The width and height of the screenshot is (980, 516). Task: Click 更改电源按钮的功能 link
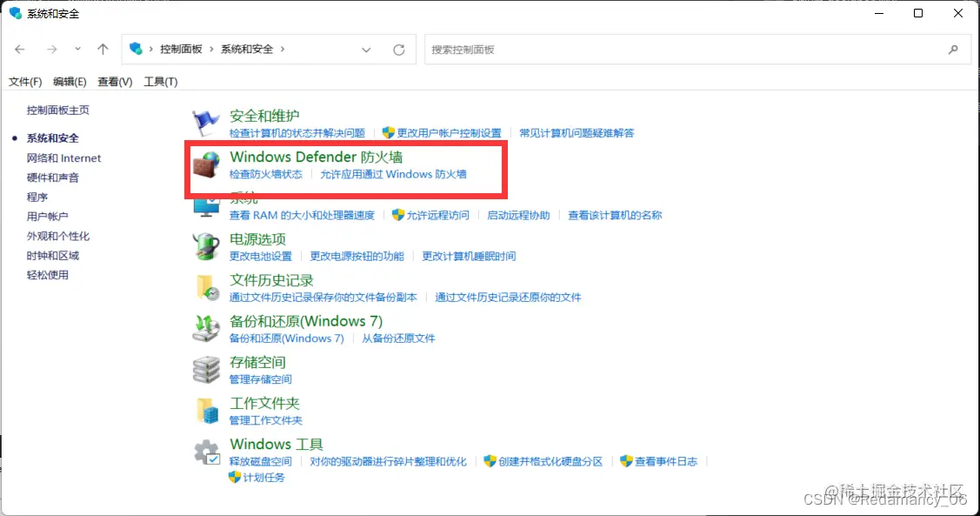click(x=357, y=257)
